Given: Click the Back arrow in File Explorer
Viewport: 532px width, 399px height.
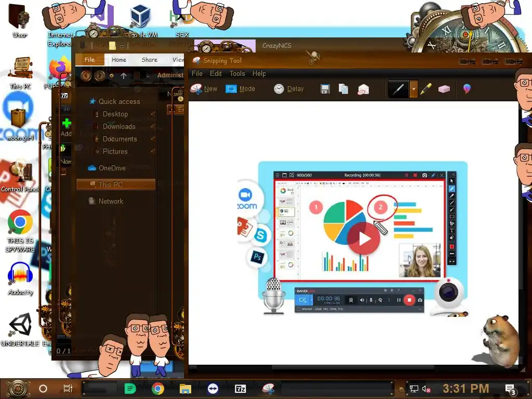Looking at the screenshot, I should coord(86,75).
